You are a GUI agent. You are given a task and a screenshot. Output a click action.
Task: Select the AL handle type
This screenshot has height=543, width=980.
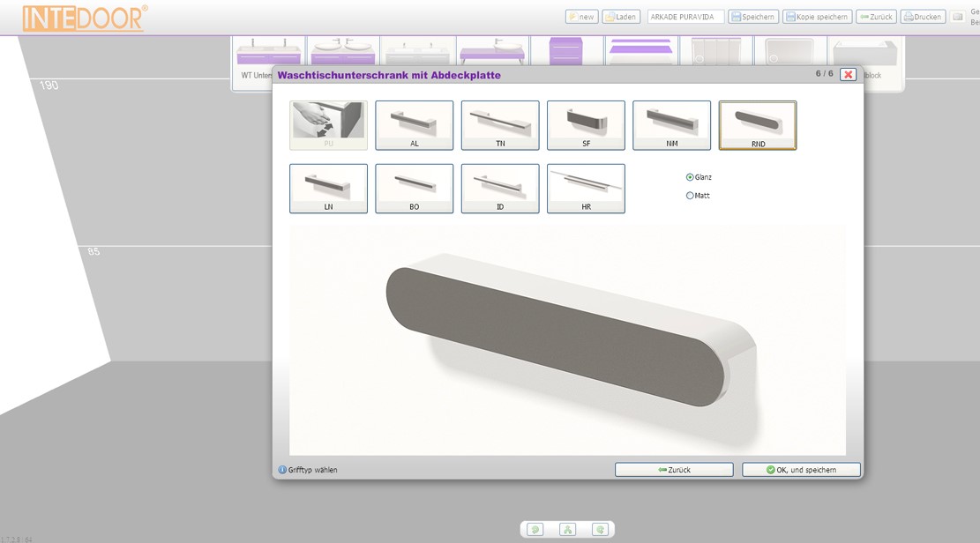click(x=414, y=125)
